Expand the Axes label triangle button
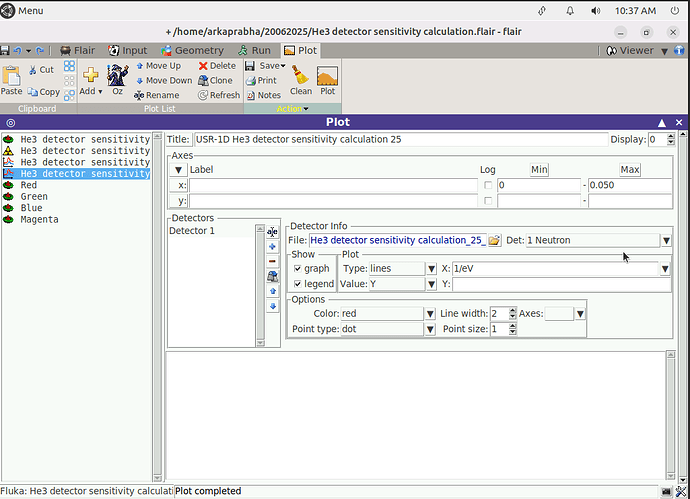The image size is (690, 499). pos(178,170)
